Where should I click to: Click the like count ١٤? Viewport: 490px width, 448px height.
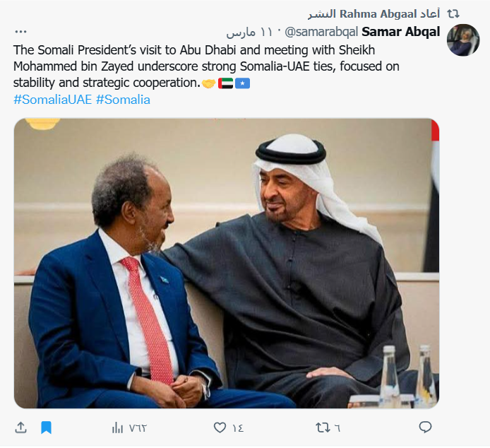pos(237,428)
